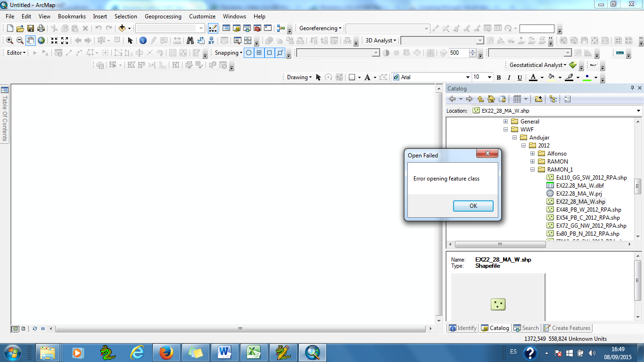Viewport: 644px width, 362px height.
Task: Open the File menu
Action: 10,16
